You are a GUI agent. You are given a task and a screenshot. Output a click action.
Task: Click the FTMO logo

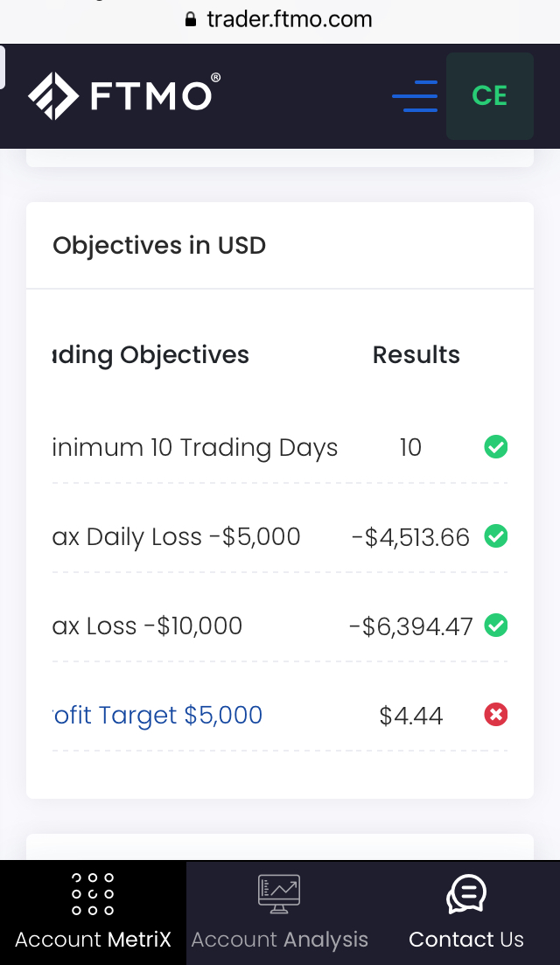(x=123, y=95)
